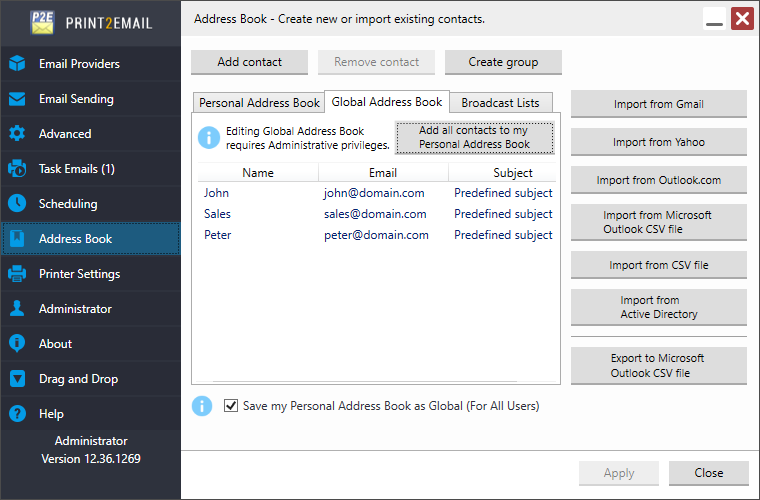Select the Task Emails sidebar icon
The image size is (760, 500).
pos(17,169)
